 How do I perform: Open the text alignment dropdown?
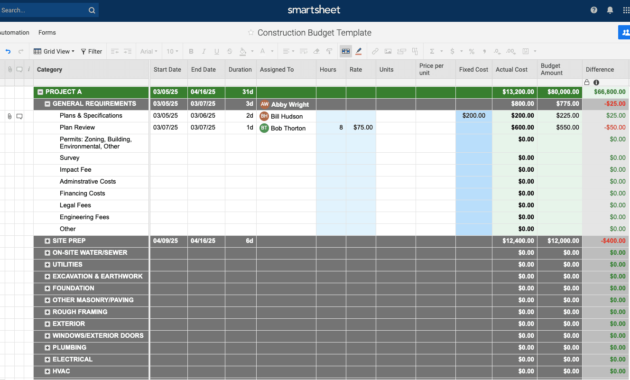click(x=288, y=51)
